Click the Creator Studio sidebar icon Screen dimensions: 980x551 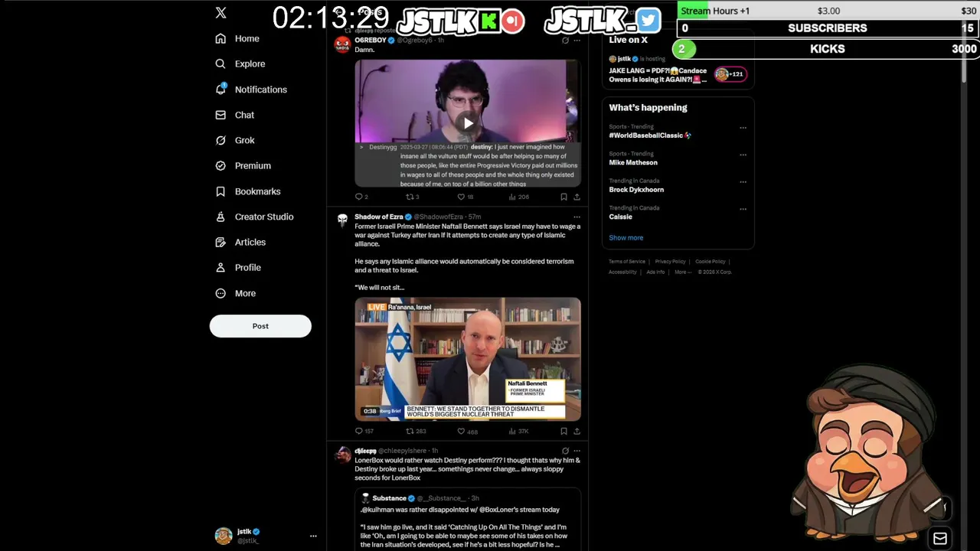point(220,217)
